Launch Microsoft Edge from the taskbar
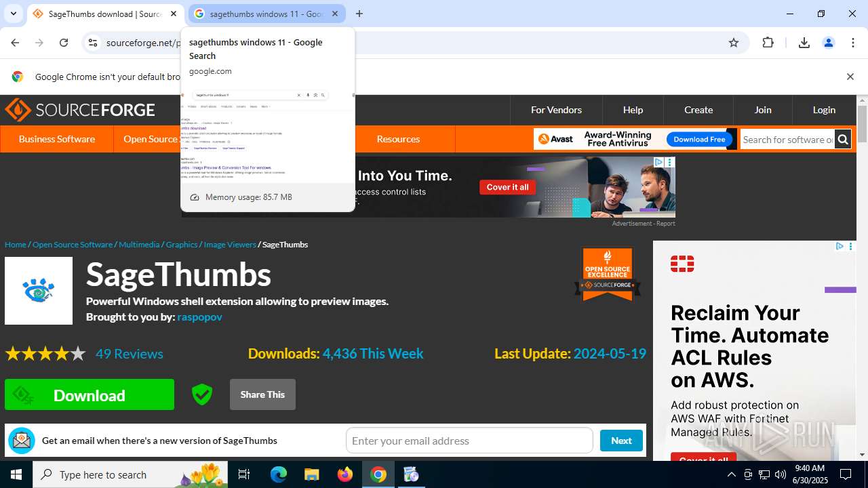Screen dimensions: 868x488 pos(279,474)
